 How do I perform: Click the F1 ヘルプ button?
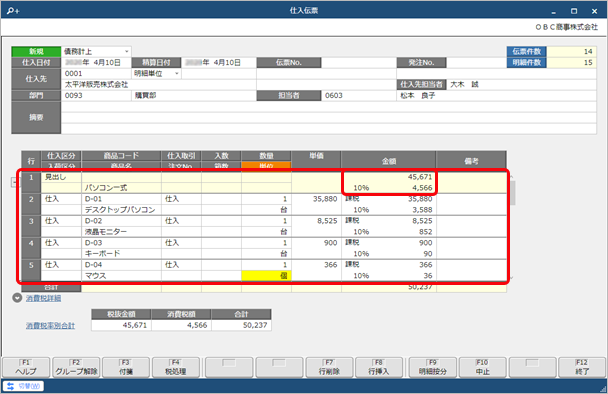pyautogui.click(x=26, y=367)
